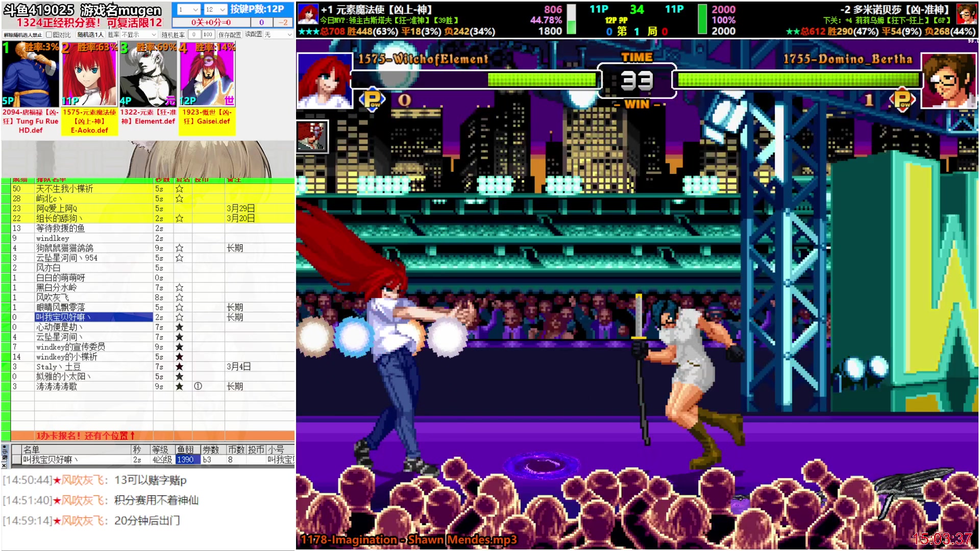Click the star icon in 叫我宝贝好嘛 queue row
Viewport: 980px width, 551px height.
coord(179,317)
